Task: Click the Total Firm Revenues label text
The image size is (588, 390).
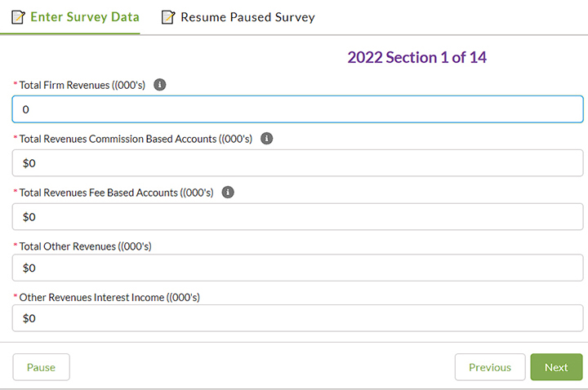Action: coord(82,85)
